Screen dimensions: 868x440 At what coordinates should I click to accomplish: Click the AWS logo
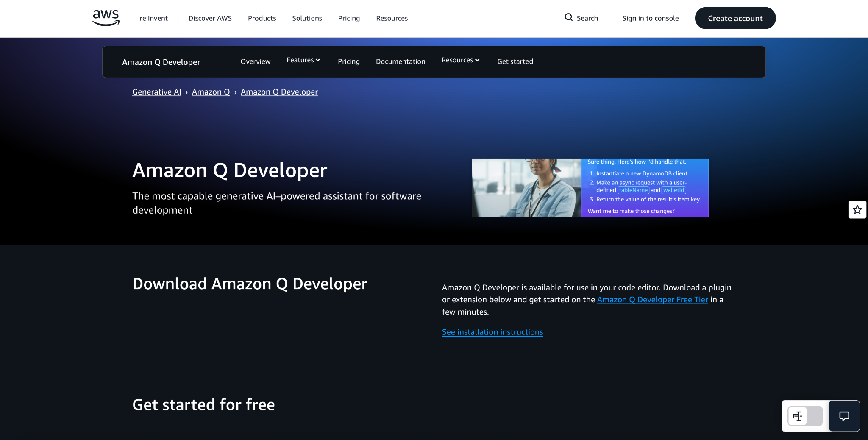pyautogui.click(x=106, y=18)
